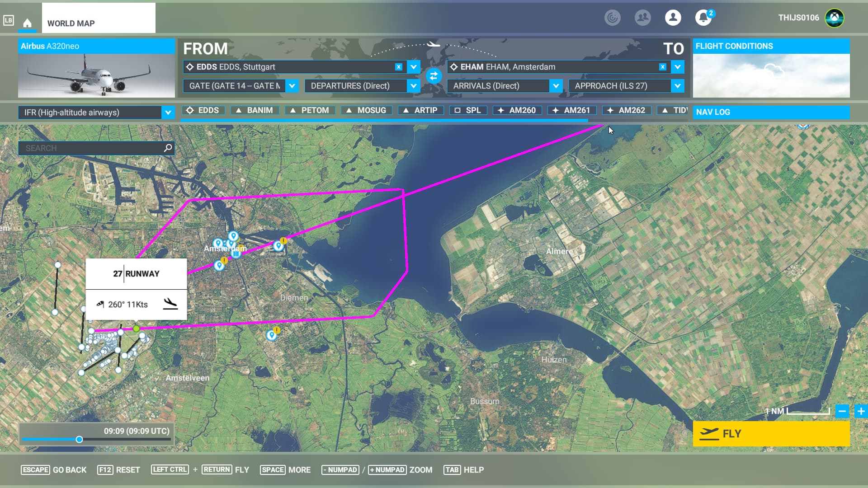Click the plus button to zoom the map
Screen dimensions: 868x488
pyautogui.click(x=860, y=412)
